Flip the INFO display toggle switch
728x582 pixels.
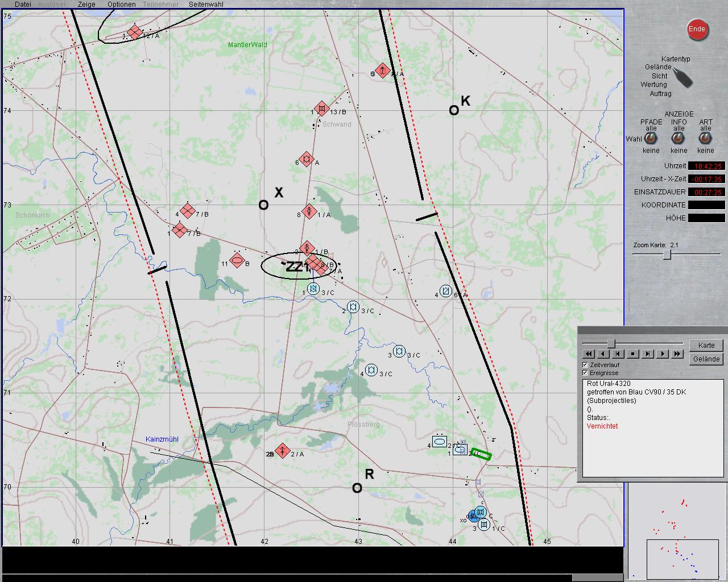pyautogui.click(x=679, y=138)
